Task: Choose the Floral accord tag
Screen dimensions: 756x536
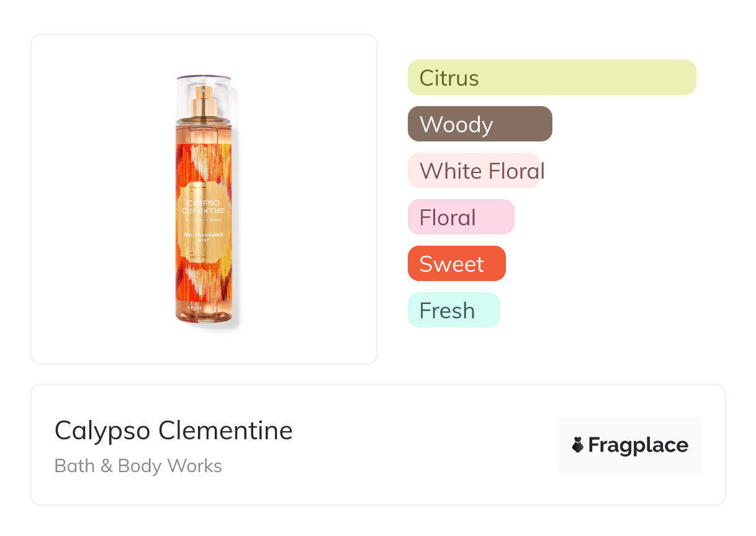Action: (461, 217)
